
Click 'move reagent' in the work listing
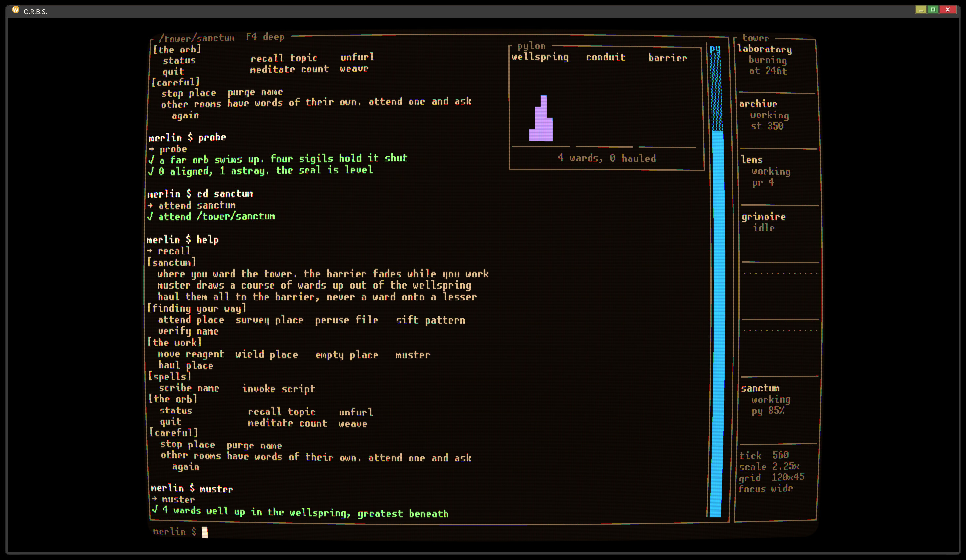(x=191, y=354)
